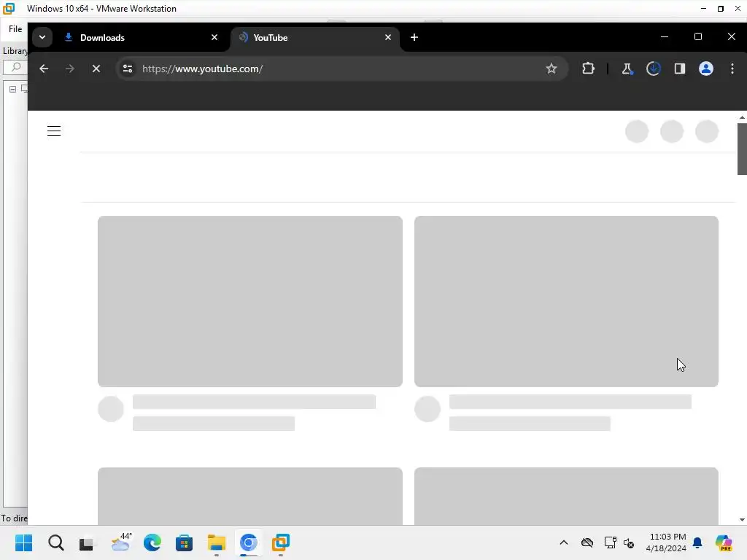Open a new Chrome tab
747x560 pixels.
[414, 37]
